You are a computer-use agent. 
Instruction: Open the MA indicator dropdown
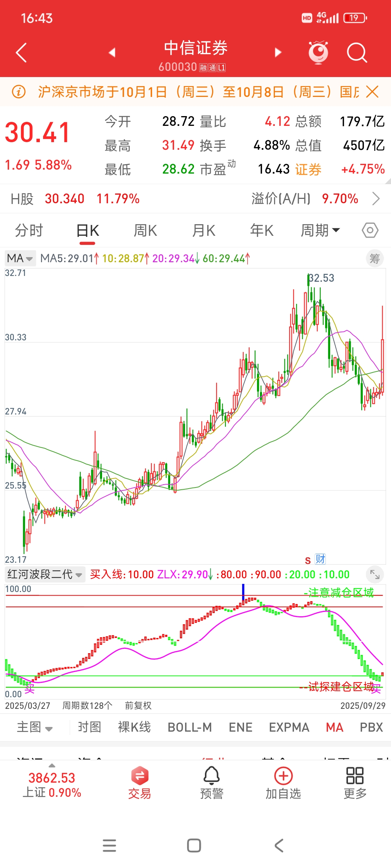[x=20, y=258]
